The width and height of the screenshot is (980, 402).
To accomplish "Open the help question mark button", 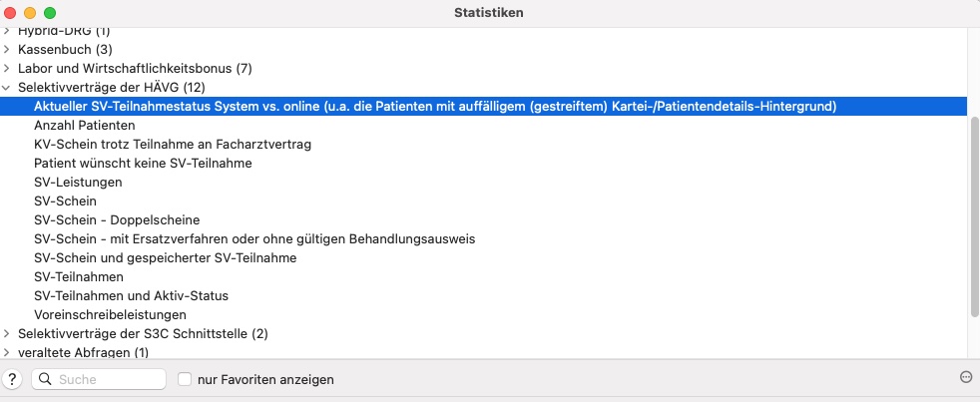I will [x=13, y=379].
